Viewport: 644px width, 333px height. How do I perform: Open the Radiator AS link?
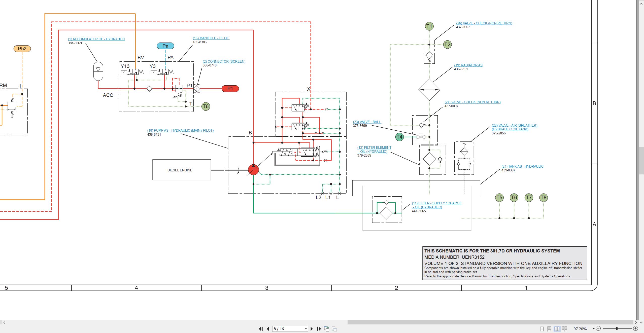pos(468,65)
